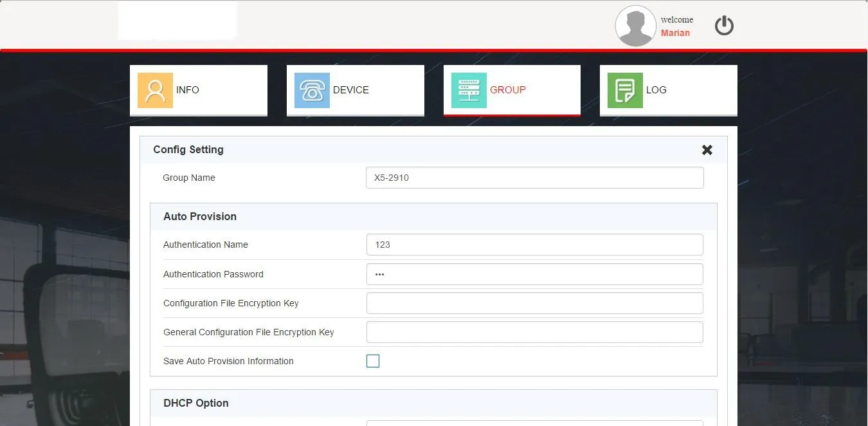Click the Save Auto Provision Information label

228,361
